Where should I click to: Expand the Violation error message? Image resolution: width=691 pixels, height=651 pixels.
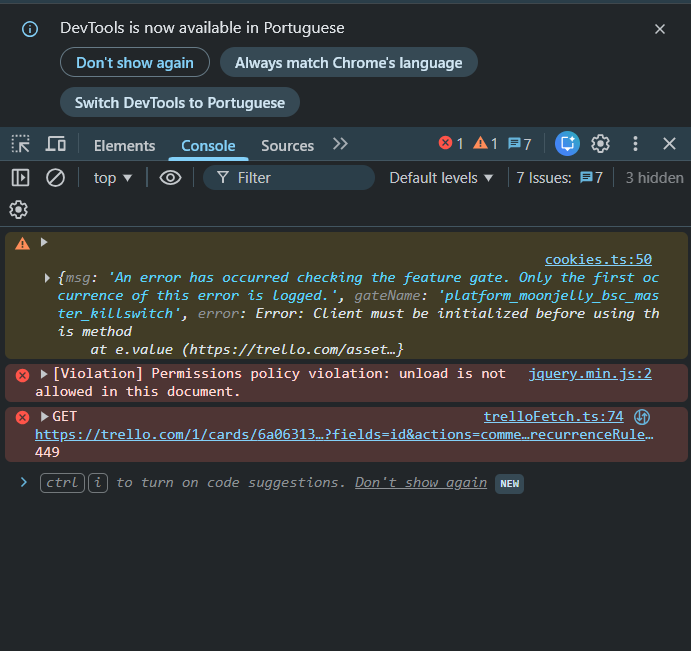pyautogui.click(x=44, y=374)
